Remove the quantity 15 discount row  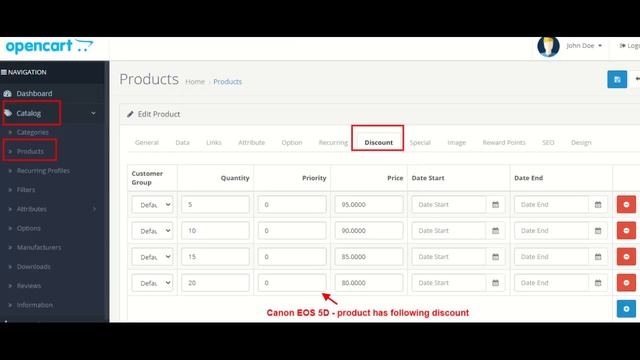pyautogui.click(x=626, y=257)
